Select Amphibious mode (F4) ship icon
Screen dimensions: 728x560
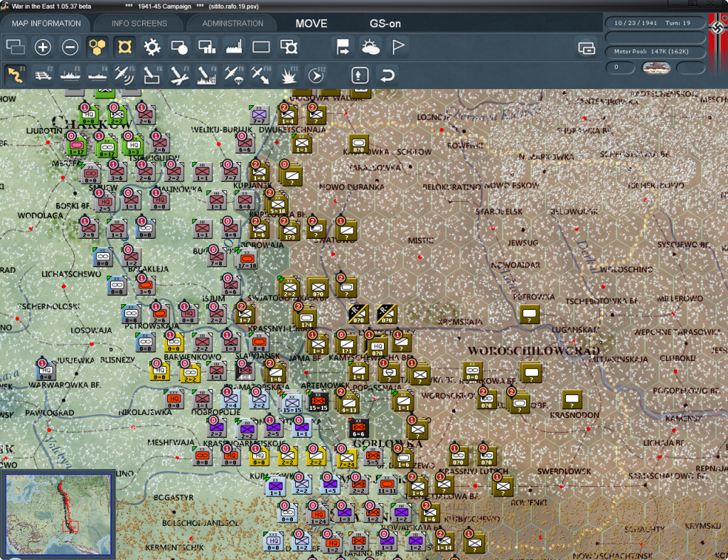97,75
